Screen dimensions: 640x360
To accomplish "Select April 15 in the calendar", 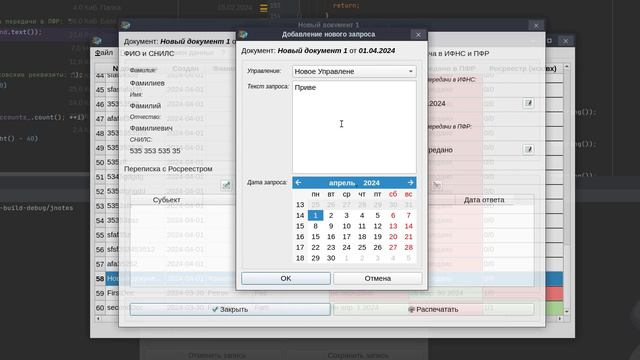I will (x=316, y=237).
